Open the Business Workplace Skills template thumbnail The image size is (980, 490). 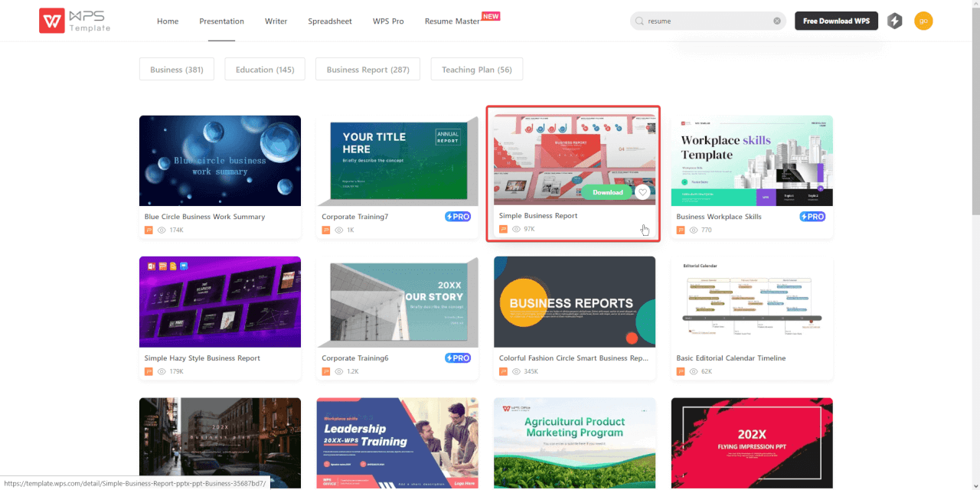(x=751, y=160)
